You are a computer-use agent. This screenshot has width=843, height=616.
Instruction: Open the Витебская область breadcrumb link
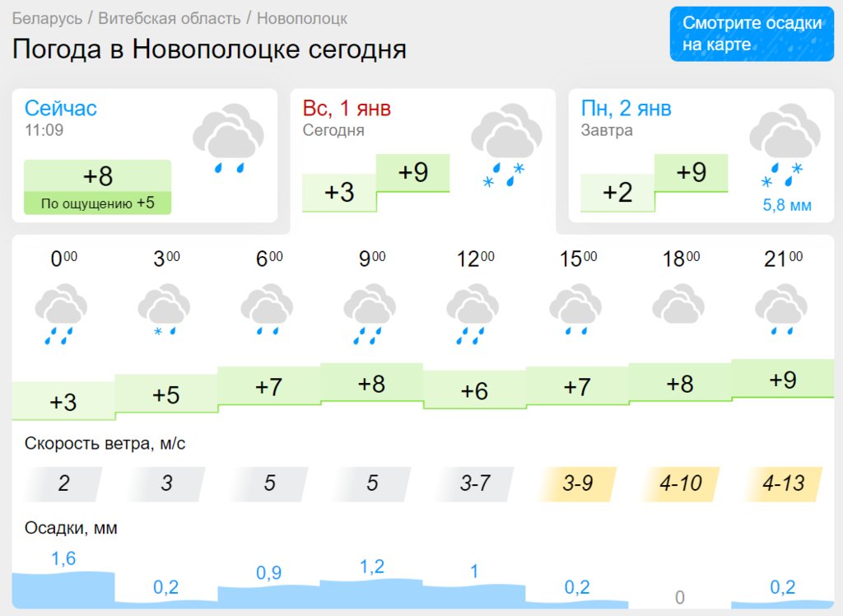[170, 18]
